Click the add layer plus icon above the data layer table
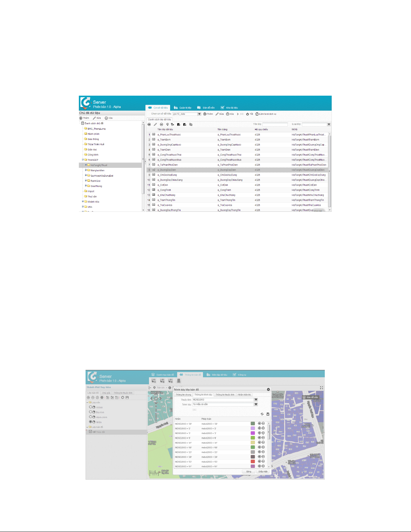Screen dimensions: 411x532 point(149,125)
